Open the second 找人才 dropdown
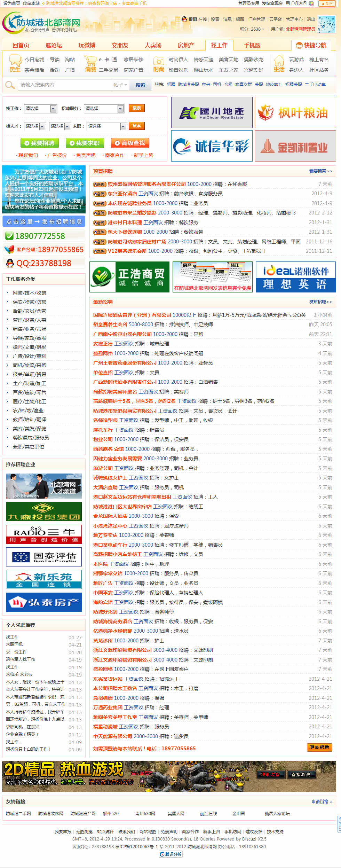Viewport: 341px width, 868px height. click(60, 126)
